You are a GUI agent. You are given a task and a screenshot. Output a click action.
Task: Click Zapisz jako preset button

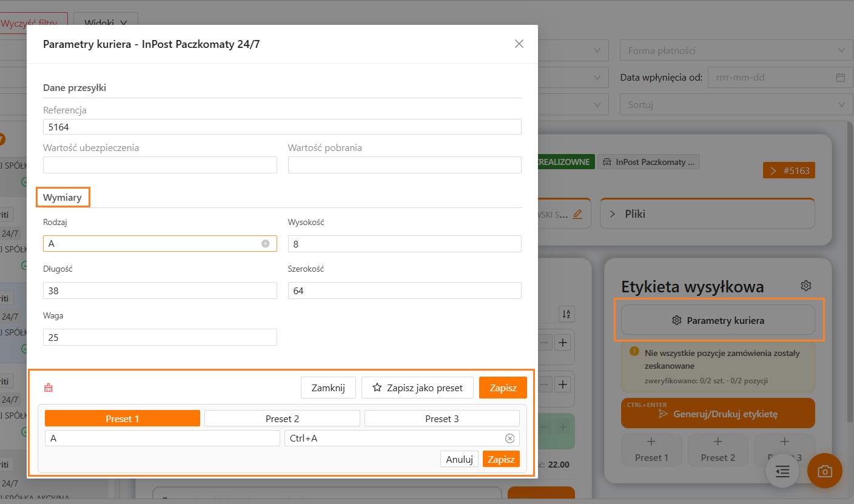(x=417, y=388)
